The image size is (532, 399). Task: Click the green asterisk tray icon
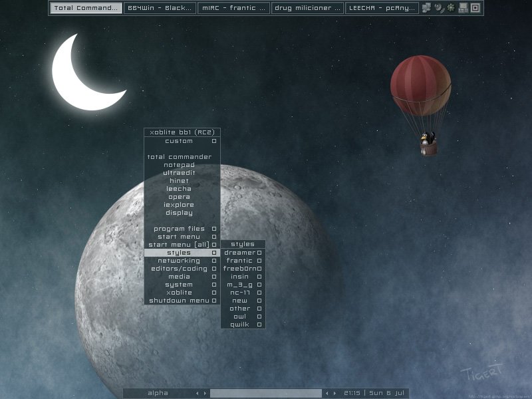click(x=451, y=7)
